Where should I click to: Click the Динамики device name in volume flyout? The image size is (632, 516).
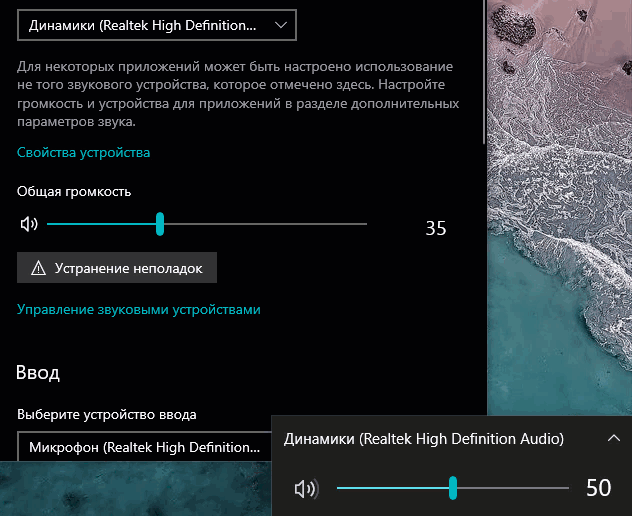(x=424, y=439)
